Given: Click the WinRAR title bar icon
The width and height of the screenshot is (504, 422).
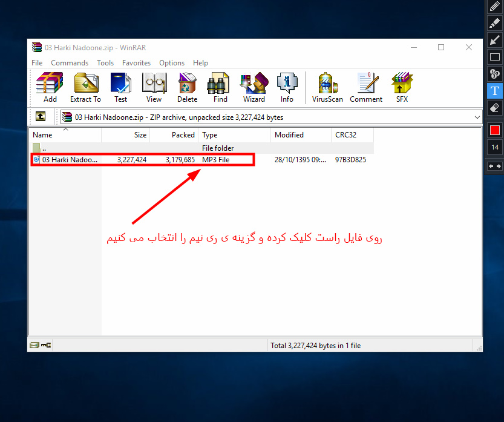Looking at the screenshot, I should pos(37,48).
